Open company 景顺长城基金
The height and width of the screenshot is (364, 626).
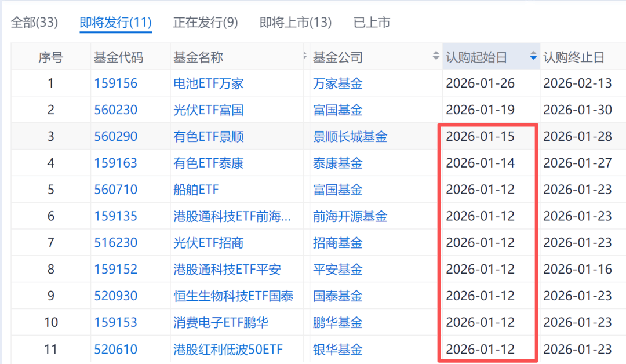(x=350, y=137)
